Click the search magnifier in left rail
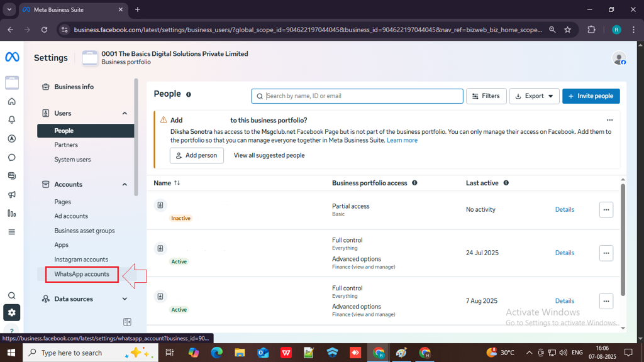The height and width of the screenshot is (362, 644). [12, 295]
